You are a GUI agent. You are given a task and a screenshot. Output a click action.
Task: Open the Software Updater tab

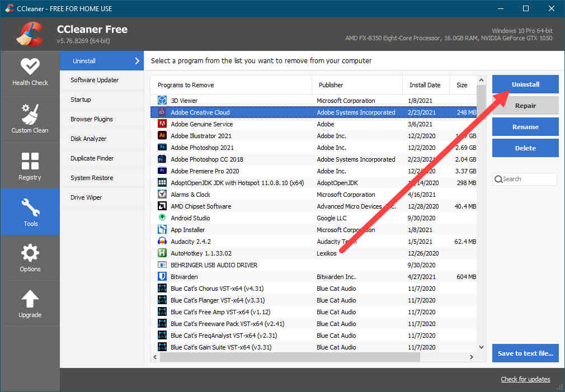coord(95,80)
